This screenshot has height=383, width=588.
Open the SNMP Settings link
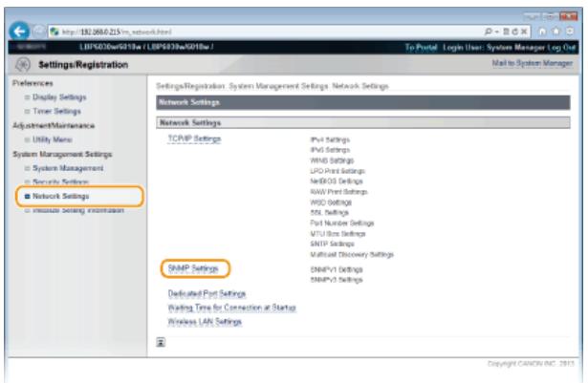click(193, 268)
